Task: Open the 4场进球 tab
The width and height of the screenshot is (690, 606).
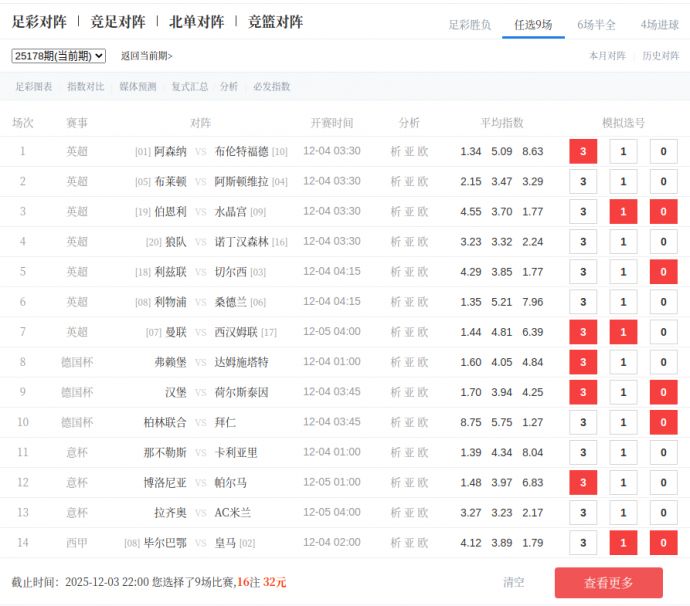Action: (659, 24)
